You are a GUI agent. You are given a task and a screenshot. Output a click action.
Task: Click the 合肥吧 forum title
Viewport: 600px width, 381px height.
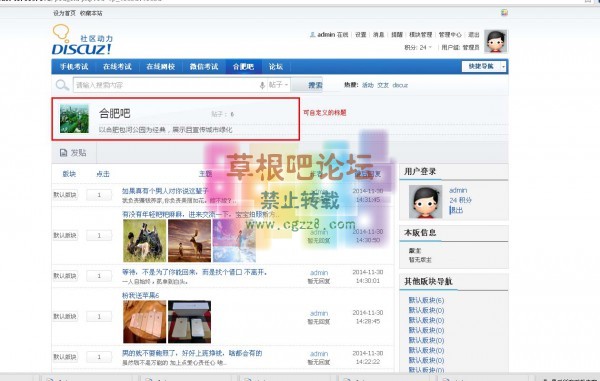pyautogui.click(x=114, y=113)
